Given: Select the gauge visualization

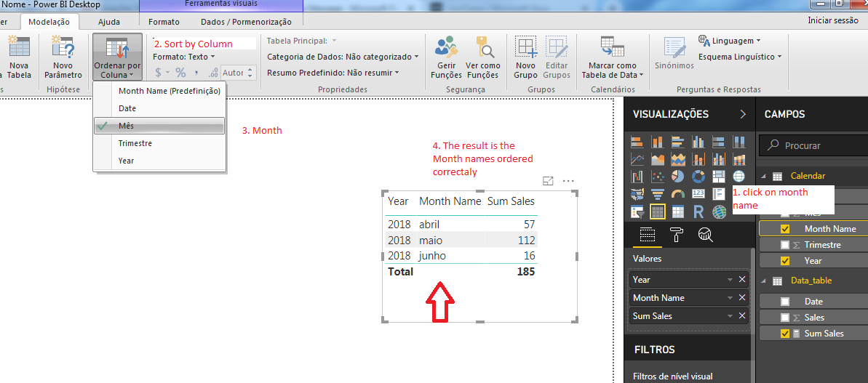Looking at the screenshot, I should tap(677, 194).
